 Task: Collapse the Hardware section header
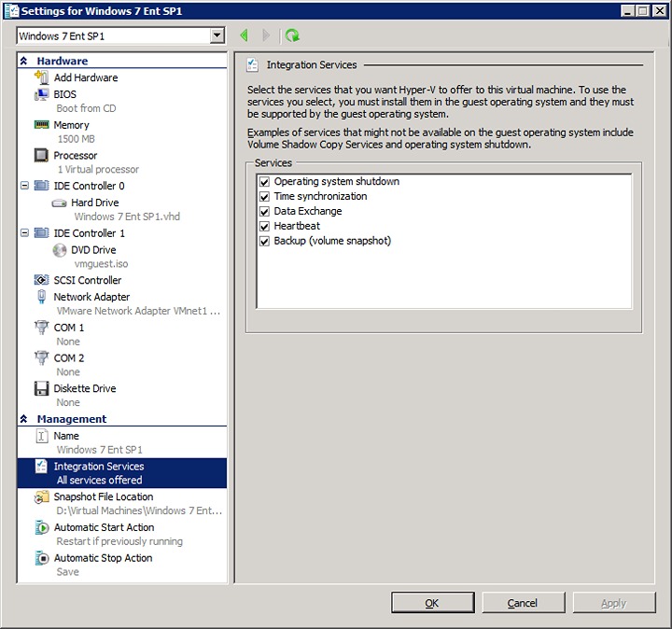(x=24, y=62)
